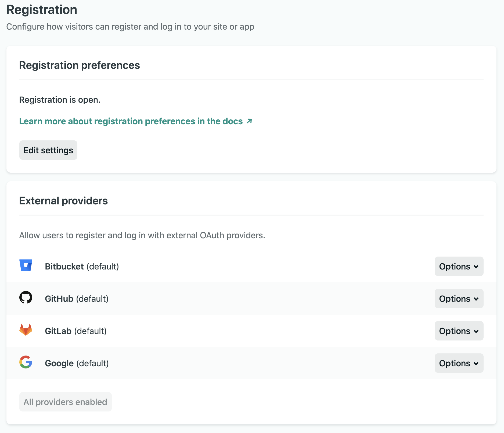Screen dimensions: 504x433
Task: Click the Google G logo icon
Action: click(x=26, y=362)
